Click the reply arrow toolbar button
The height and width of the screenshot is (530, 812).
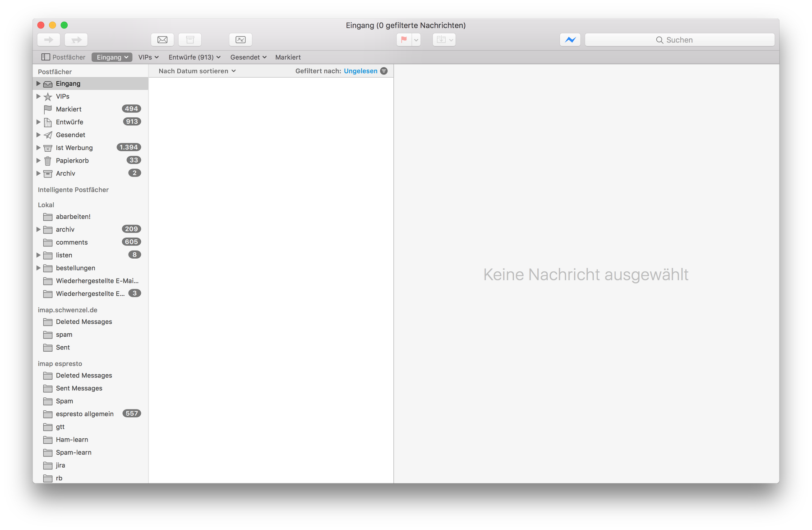tap(49, 40)
